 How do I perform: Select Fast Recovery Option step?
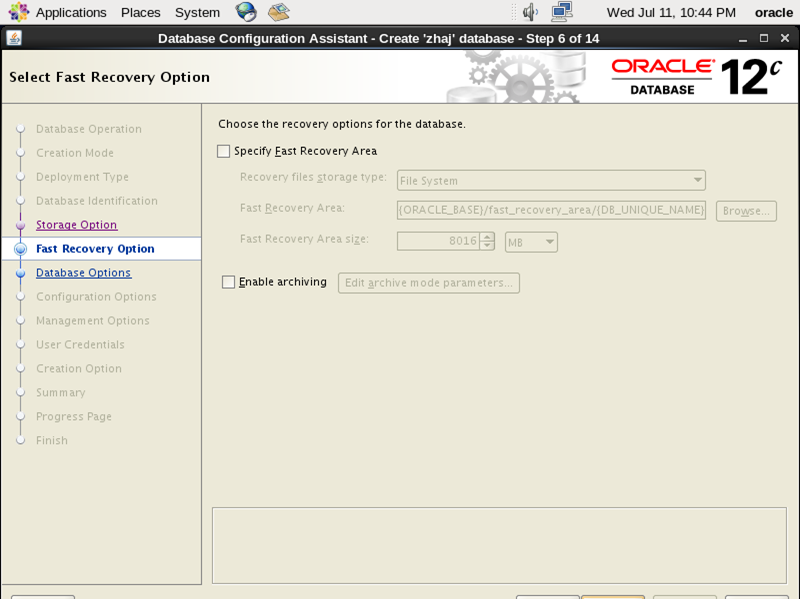click(x=95, y=248)
